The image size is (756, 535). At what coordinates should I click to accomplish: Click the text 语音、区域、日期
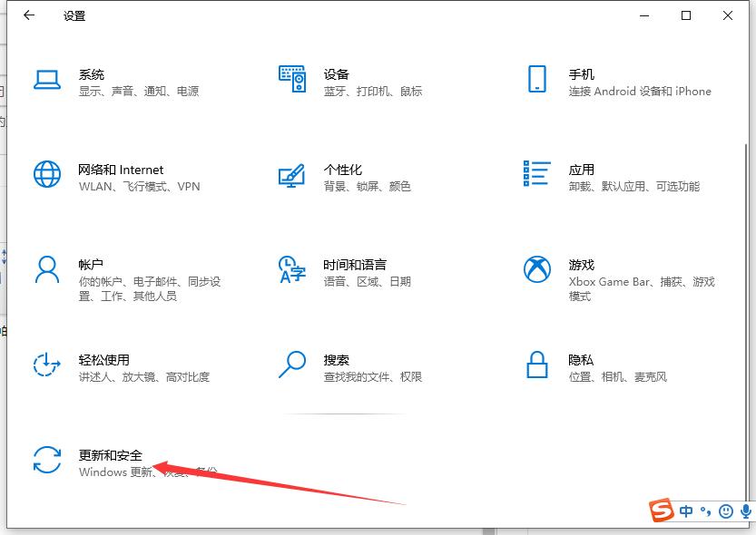[x=368, y=281]
